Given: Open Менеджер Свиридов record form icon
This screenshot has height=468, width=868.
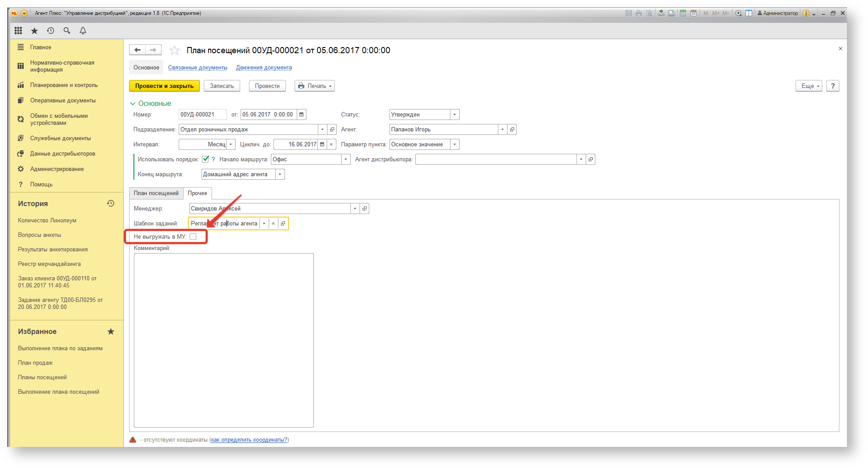Looking at the screenshot, I should [364, 209].
